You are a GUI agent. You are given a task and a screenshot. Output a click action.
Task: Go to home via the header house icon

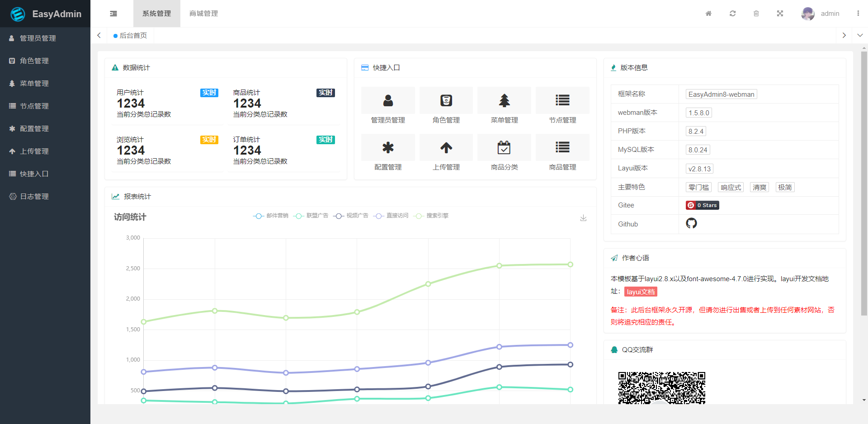708,14
